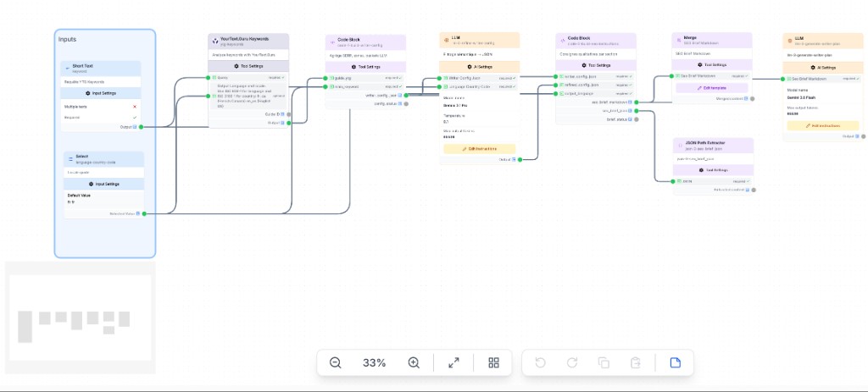
Task: Copy the selected nodes
Action: (604, 362)
